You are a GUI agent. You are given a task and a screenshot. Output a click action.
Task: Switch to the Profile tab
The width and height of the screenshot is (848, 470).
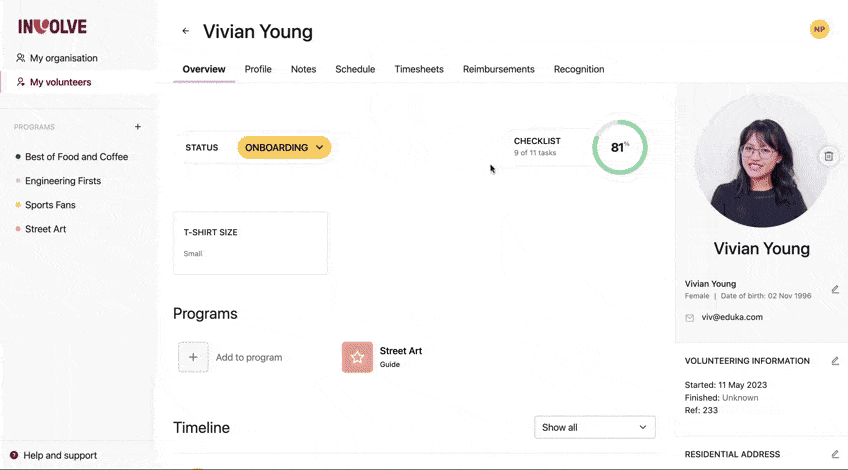point(258,69)
